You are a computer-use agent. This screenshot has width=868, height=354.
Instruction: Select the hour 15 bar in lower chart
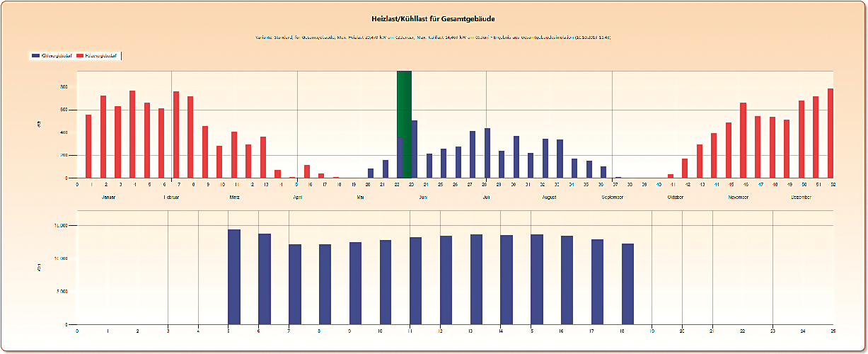tap(537, 279)
